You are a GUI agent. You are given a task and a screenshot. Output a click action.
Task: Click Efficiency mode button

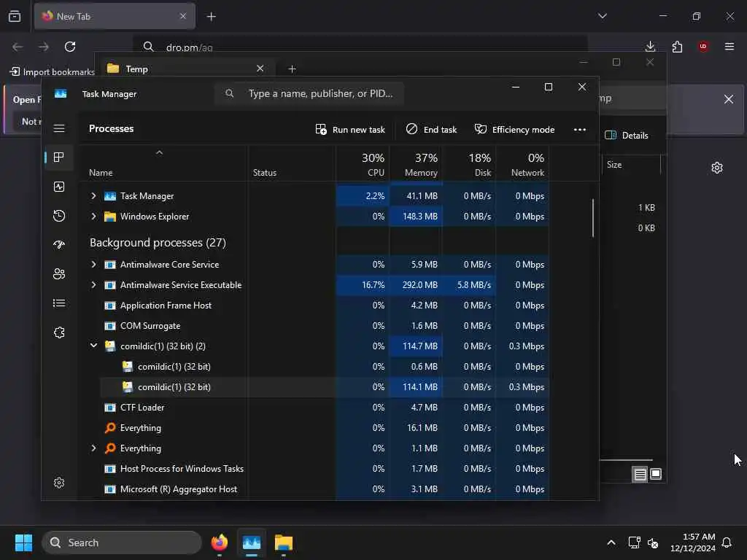[514, 130]
